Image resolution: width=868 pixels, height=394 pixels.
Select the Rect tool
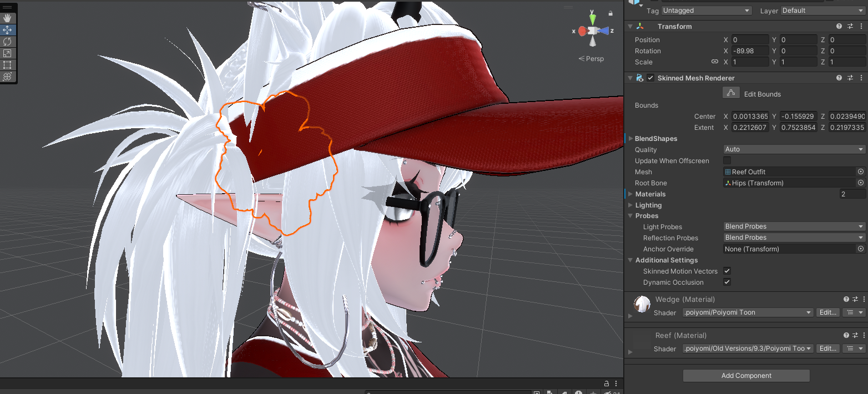(x=8, y=65)
